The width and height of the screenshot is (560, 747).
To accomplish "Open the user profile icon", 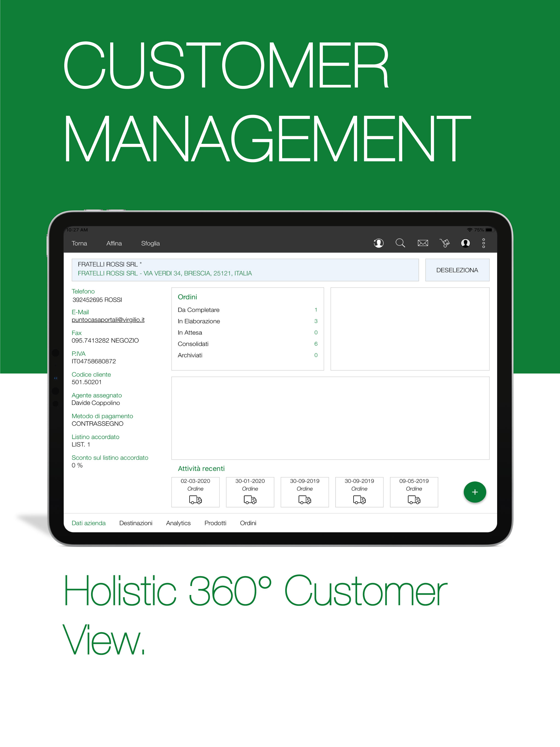I will 465,243.
